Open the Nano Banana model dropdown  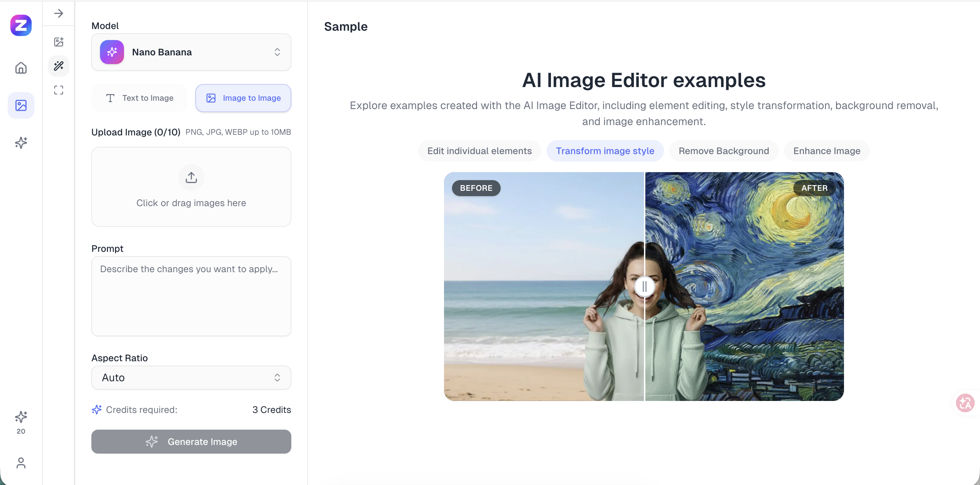191,52
